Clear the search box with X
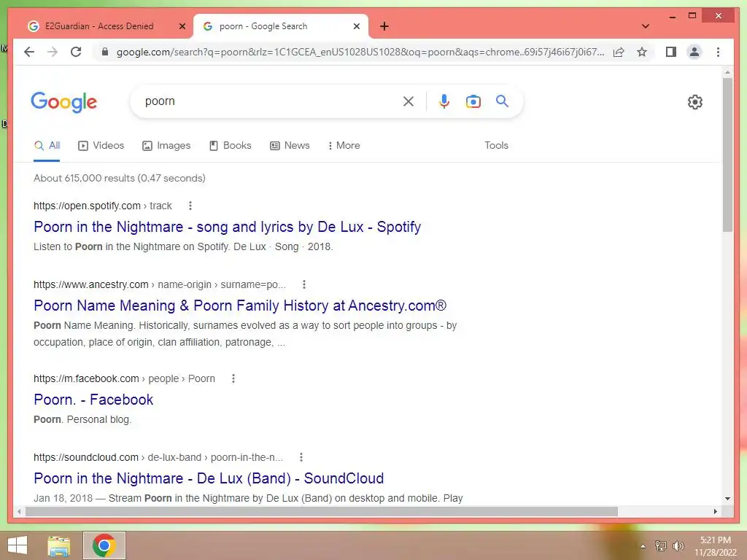This screenshot has height=560, width=747. [x=409, y=101]
